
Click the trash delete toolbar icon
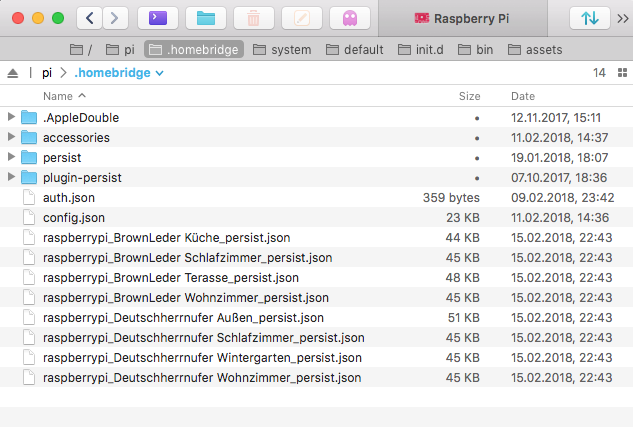[254, 18]
